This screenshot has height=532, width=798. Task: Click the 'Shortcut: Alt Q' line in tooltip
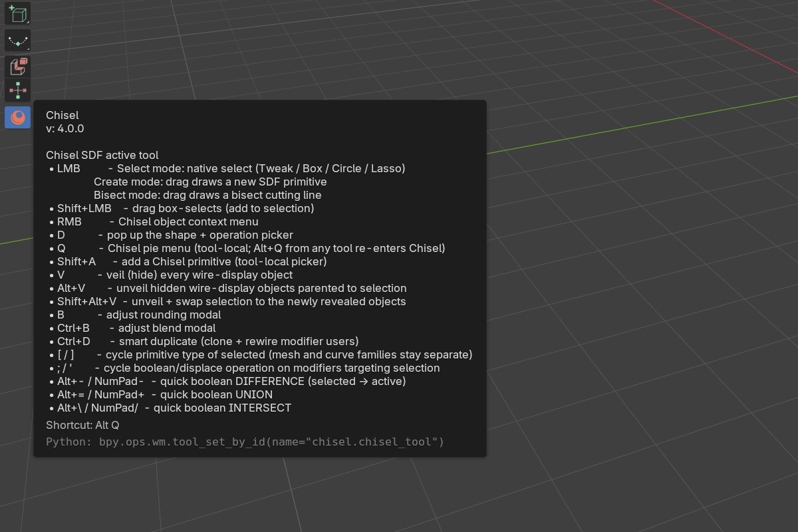coord(82,425)
